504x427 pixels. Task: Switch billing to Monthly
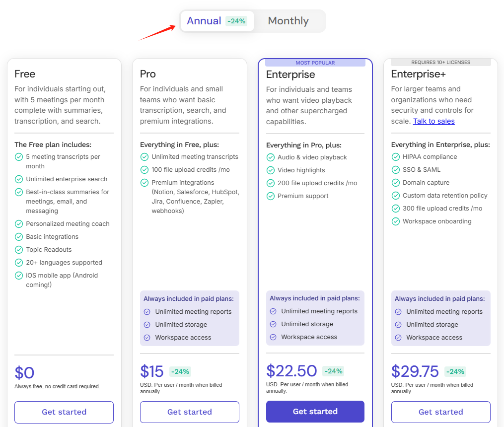[x=288, y=21]
